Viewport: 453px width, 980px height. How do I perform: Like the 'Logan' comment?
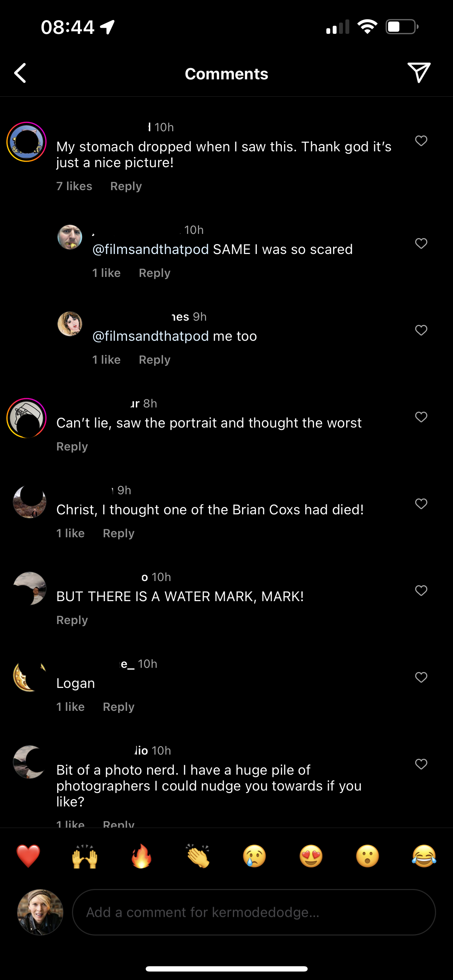tap(421, 677)
